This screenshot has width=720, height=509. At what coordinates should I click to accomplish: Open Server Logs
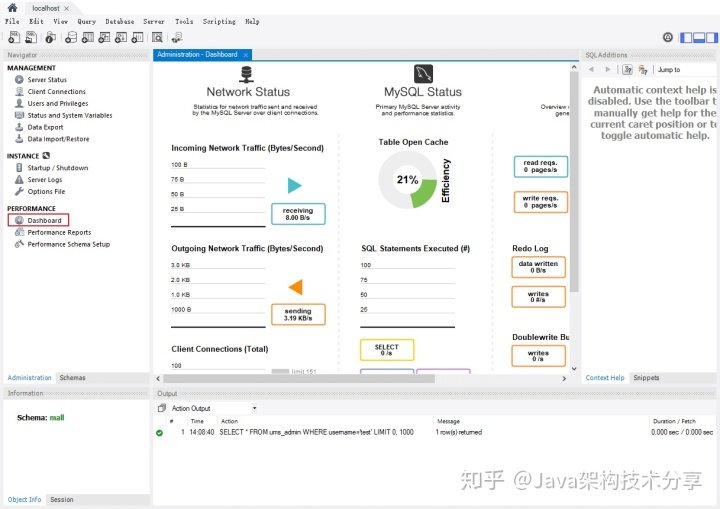tap(45, 180)
